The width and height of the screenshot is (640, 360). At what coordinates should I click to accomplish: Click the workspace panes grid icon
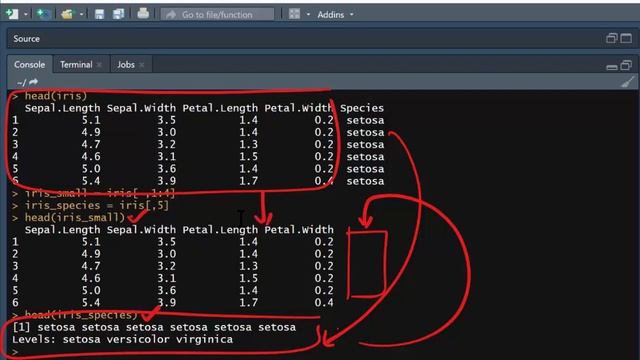point(294,14)
